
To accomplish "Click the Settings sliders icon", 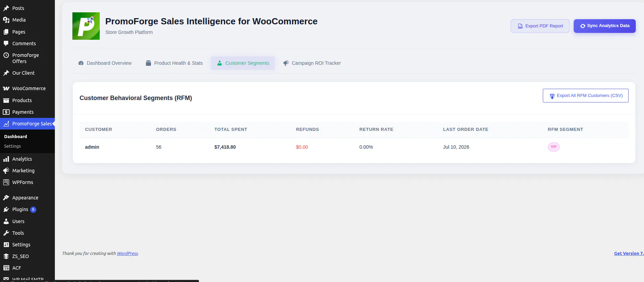I will [6, 245].
